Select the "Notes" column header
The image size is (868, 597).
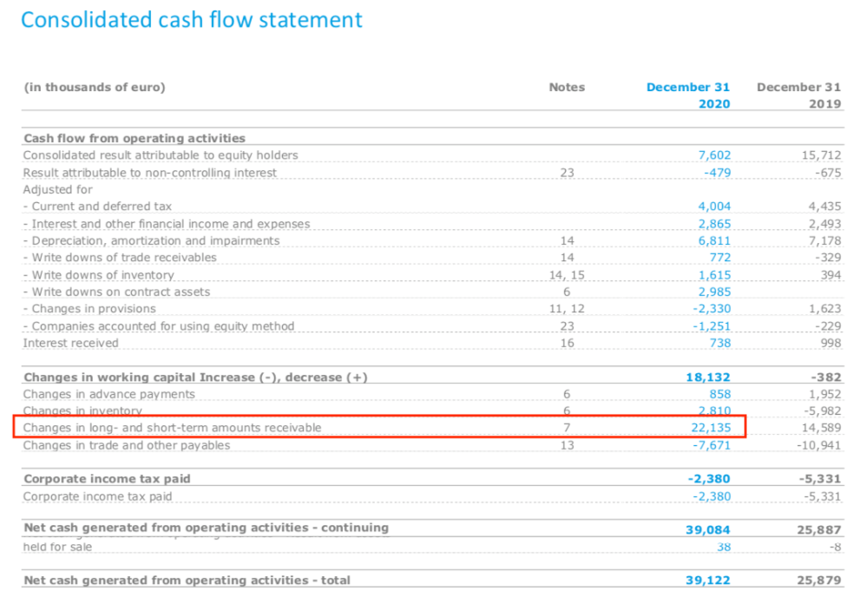[567, 87]
